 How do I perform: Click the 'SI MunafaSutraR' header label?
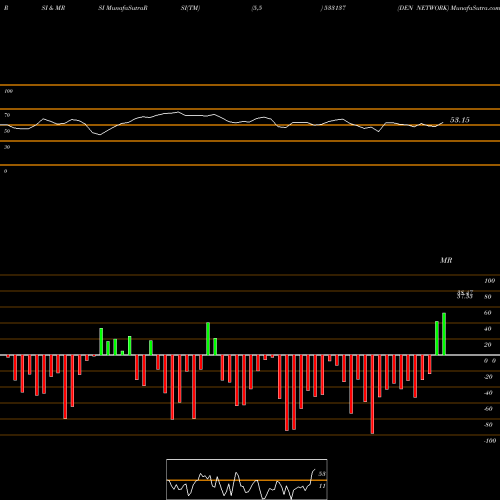pyautogui.click(x=123, y=8)
